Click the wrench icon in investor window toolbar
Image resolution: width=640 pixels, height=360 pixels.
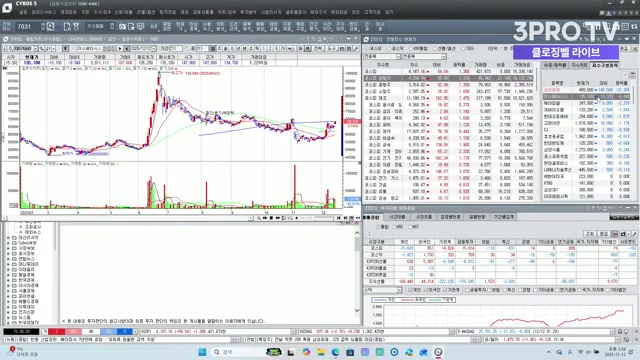pos(635,234)
